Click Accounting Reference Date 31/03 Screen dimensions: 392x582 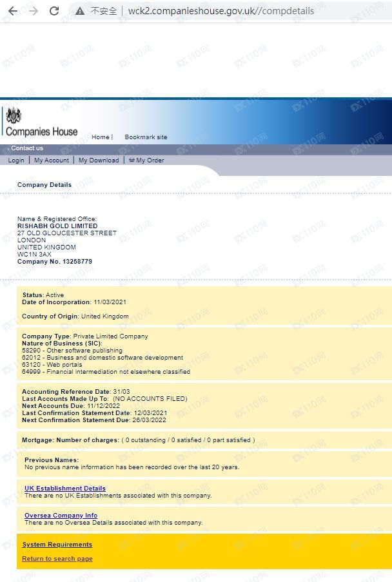point(76,392)
